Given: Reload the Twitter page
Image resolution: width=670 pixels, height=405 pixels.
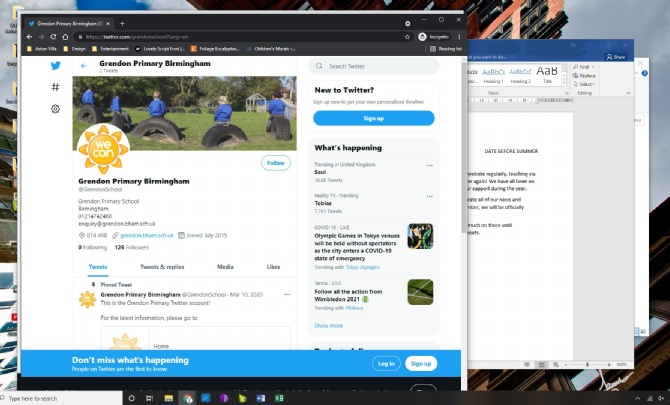Looking at the screenshot, I should [53, 37].
